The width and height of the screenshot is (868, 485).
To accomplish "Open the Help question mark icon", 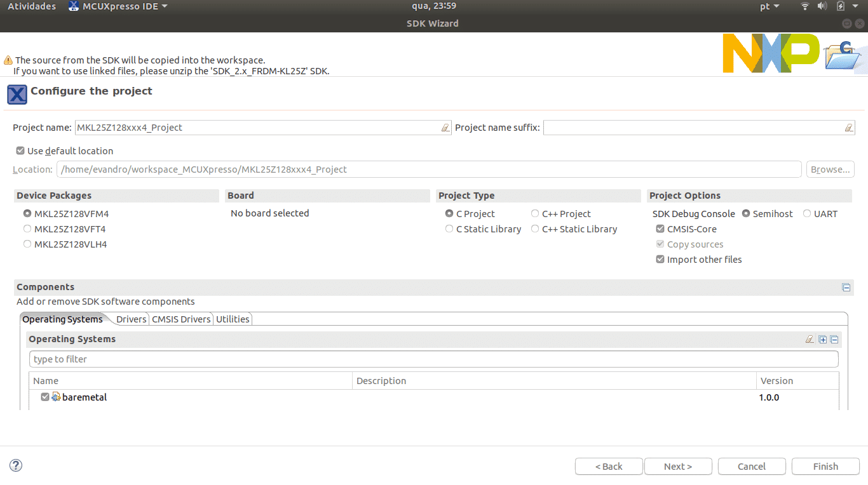I will tap(15, 465).
